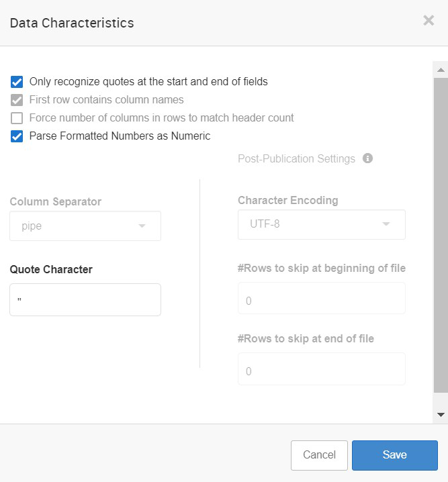Enable Force number of columns to match header
The image size is (448, 482).
(x=17, y=118)
